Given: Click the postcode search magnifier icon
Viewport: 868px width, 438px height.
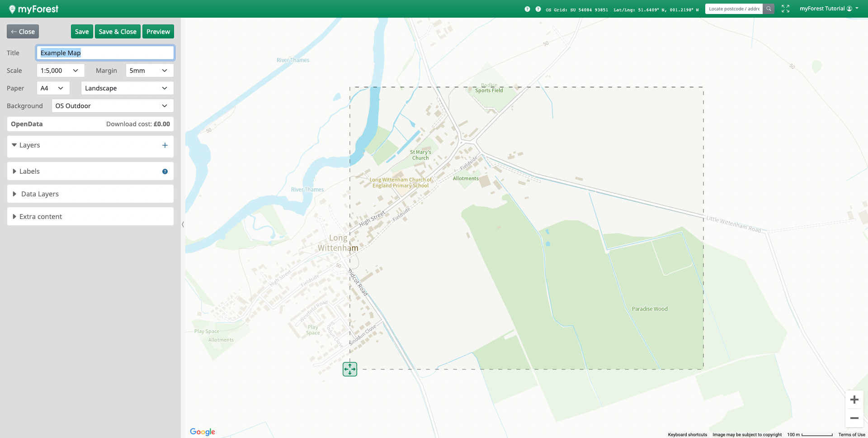Looking at the screenshot, I should (769, 9).
